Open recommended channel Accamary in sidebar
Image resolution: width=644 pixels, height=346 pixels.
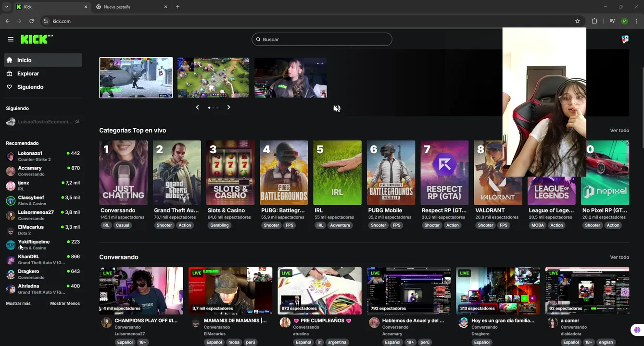(x=43, y=171)
